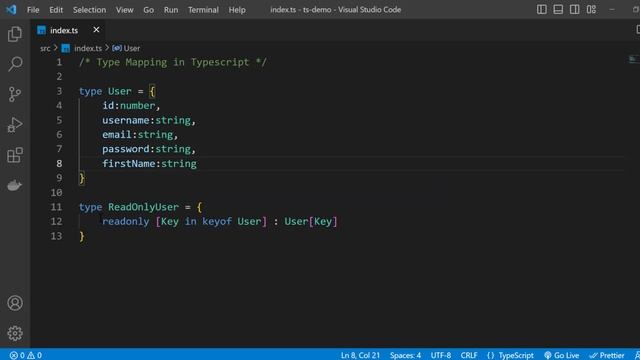Click 'username' property on line 5

point(126,120)
